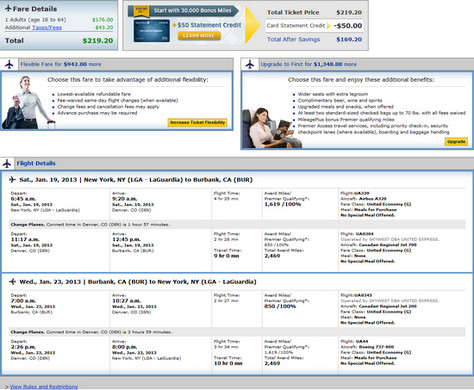
Task: Click the $43.20 additional taxes amount
Action: (104, 27)
